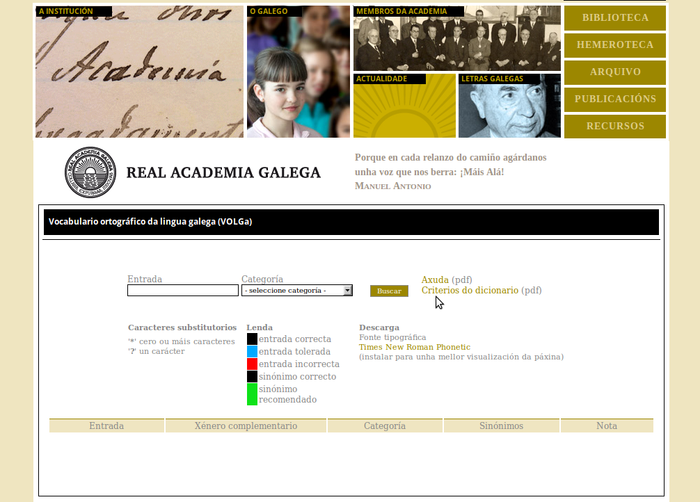Click the Entrada results column header
The height and width of the screenshot is (502, 700).
tap(106, 426)
